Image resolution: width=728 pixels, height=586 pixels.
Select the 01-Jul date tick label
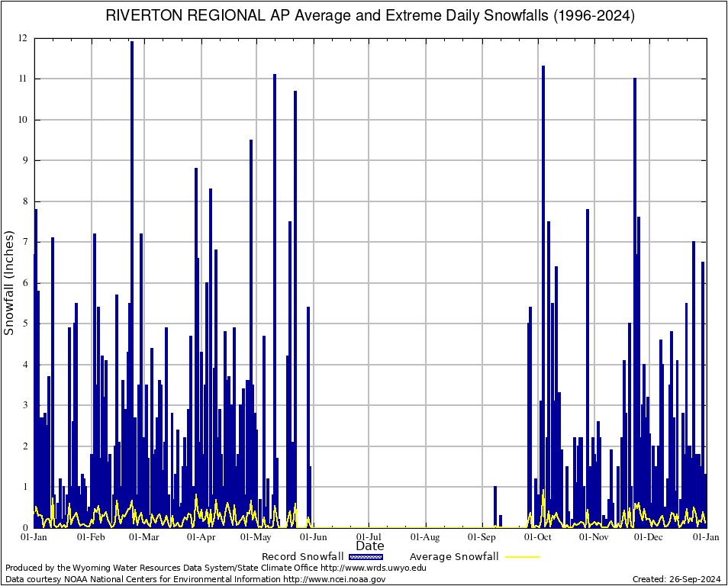pos(369,536)
